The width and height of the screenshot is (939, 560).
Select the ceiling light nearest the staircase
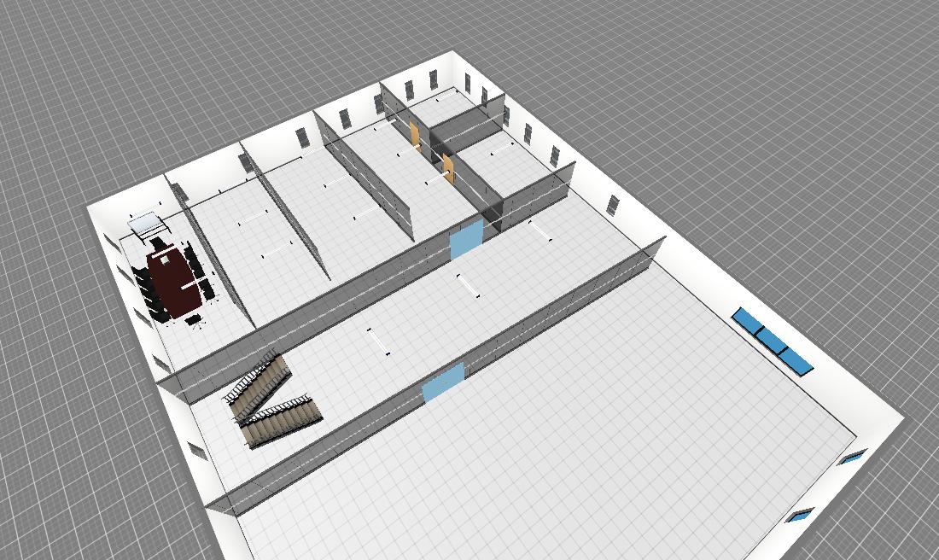(x=379, y=341)
